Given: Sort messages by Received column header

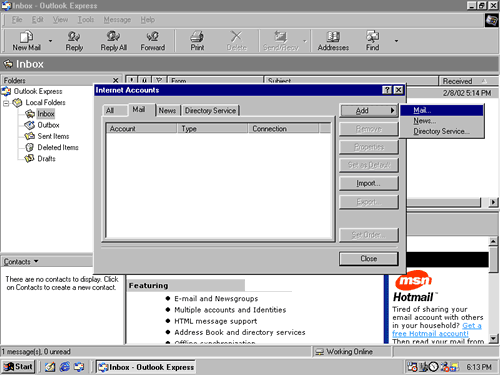Looking at the screenshot, I should pos(468,81).
